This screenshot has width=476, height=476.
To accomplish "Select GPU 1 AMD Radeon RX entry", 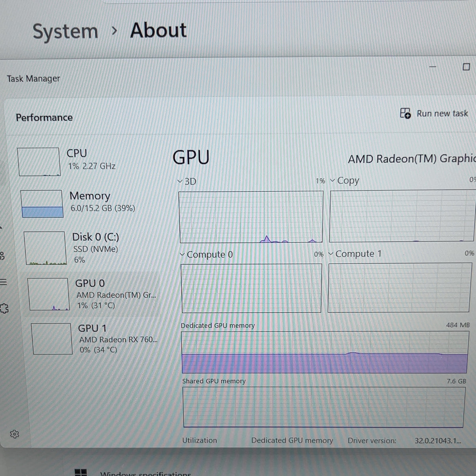I will [94, 339].
